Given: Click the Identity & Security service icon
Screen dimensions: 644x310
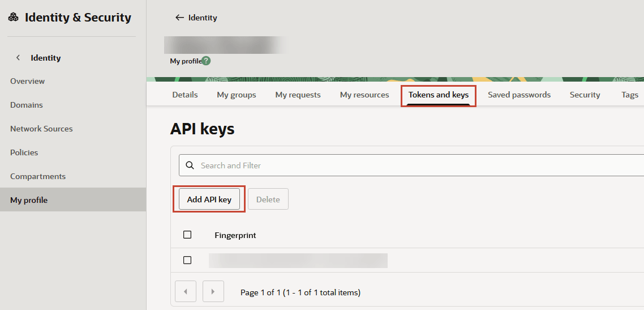Looking at the screenshot, I should (14, 18).
